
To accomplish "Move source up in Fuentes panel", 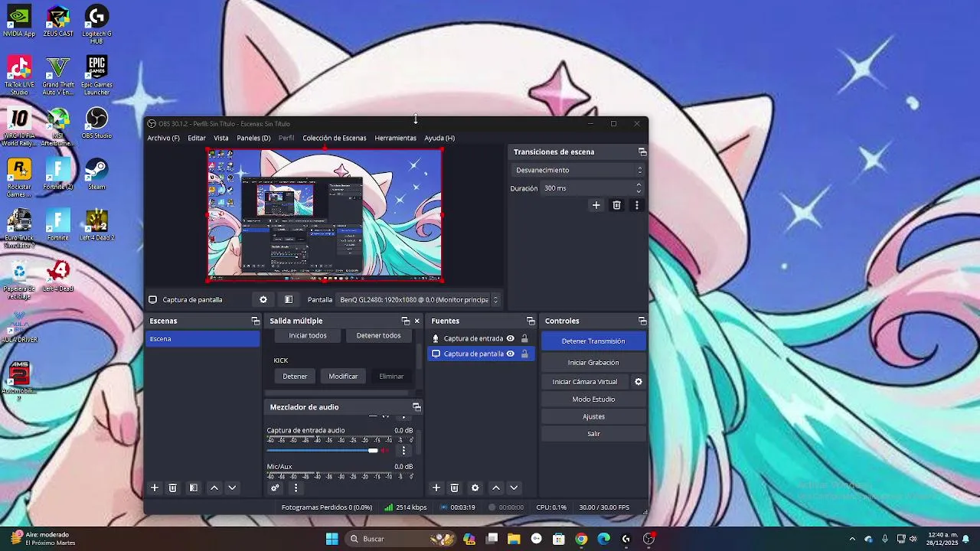I will [x=496, y=487].
